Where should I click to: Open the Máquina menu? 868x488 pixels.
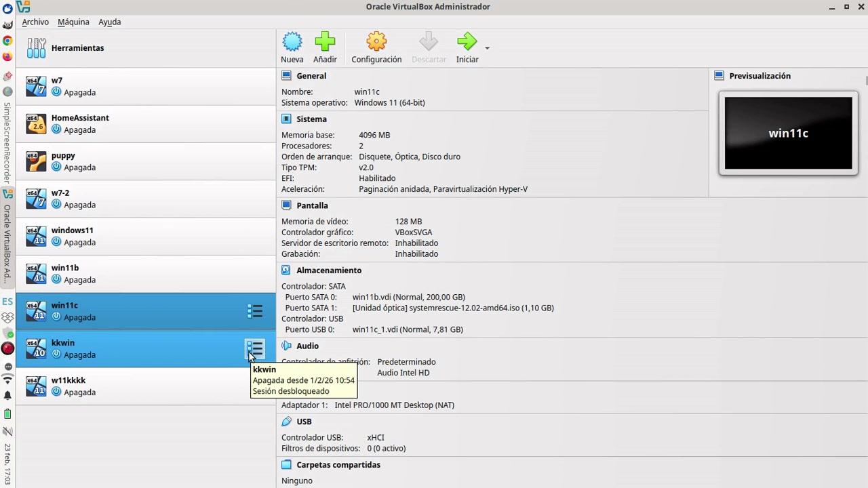point(73,22)
